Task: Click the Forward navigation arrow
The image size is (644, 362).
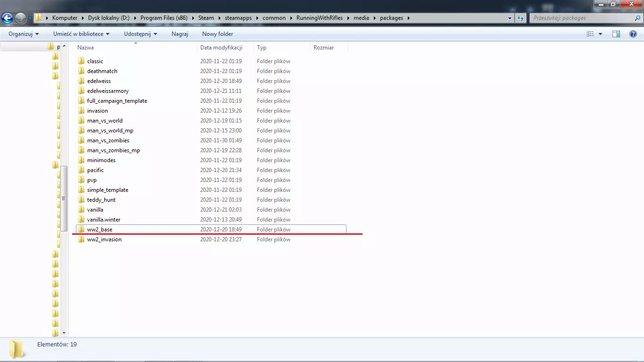Action: 21,18
